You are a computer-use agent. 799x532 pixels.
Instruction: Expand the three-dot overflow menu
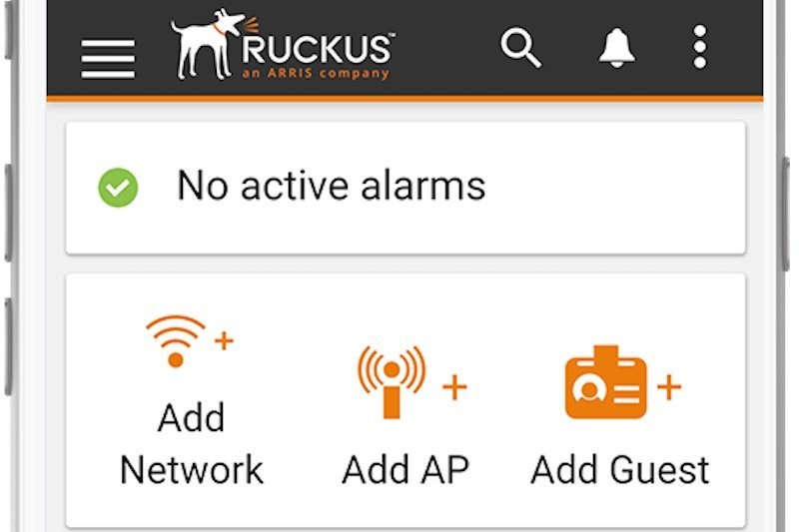(x=700, y=47)
